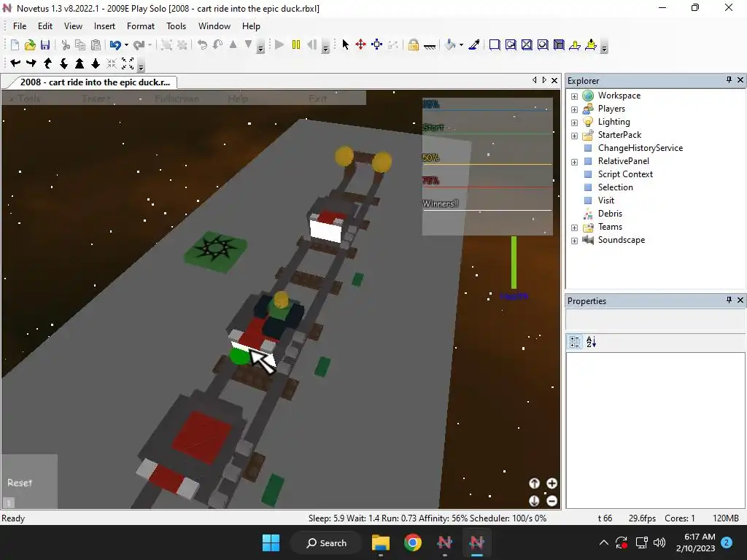Select the Weld surface tool
Viewport: 747px width, 560px height.
(527, 45)
